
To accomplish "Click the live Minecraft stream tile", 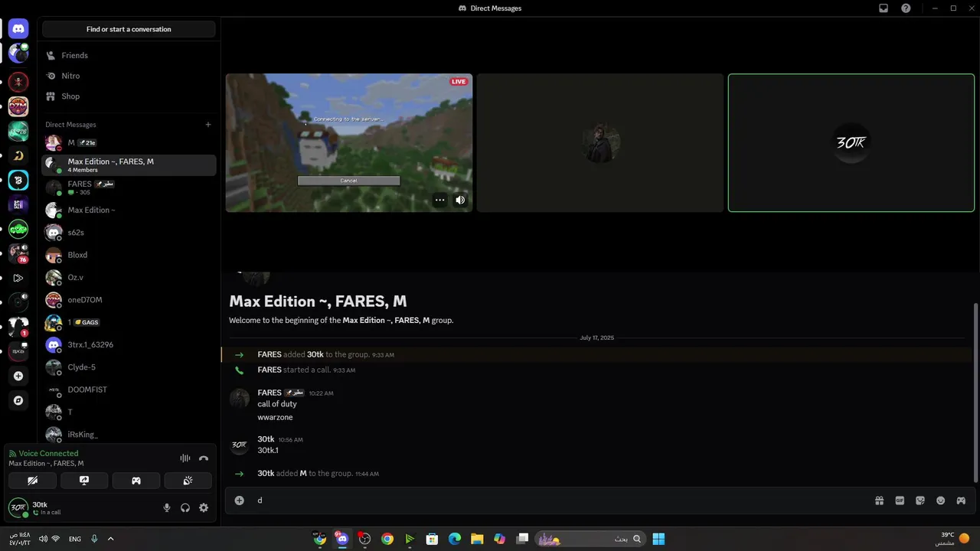I will click(349, 142).
